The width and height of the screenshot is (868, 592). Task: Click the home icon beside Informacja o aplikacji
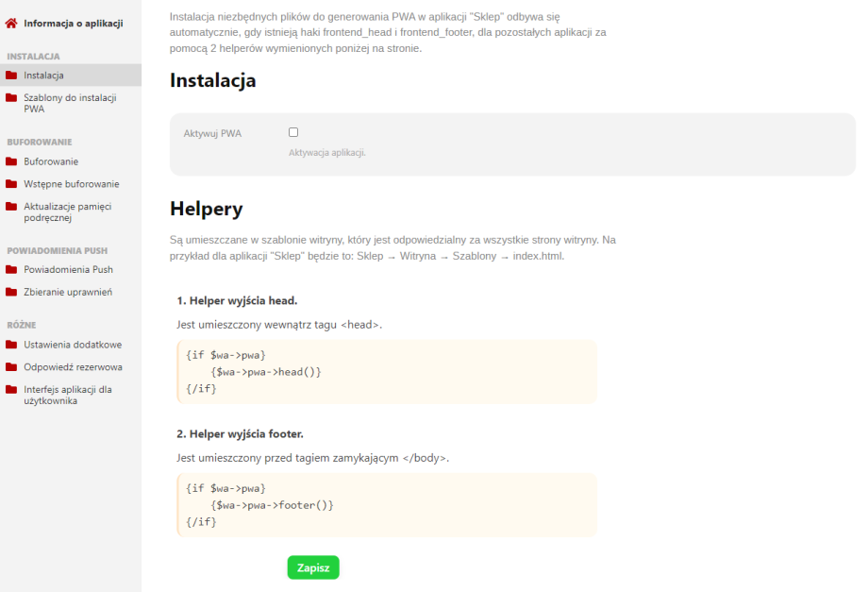click(x=11, y=23)
